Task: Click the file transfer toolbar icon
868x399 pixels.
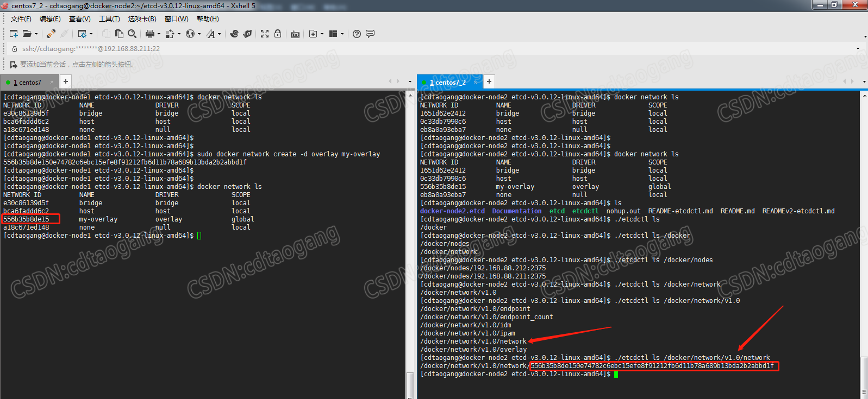Action: tap(170, 34)
